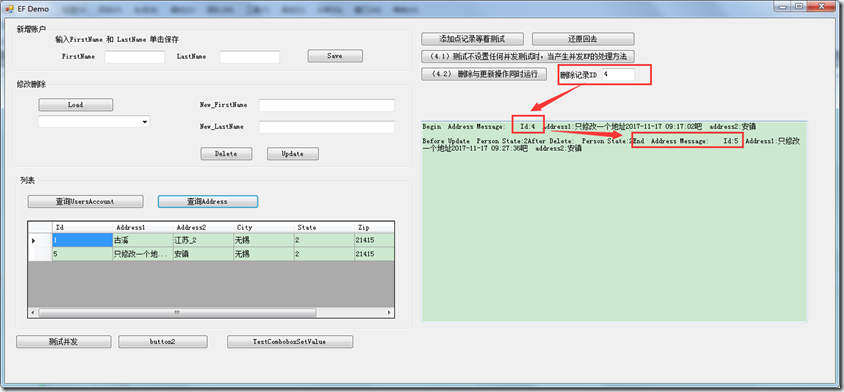The width and height of the screenshot is (844, 392).
Task: Open the dropdown below the Load button
Action: (94, 122)
